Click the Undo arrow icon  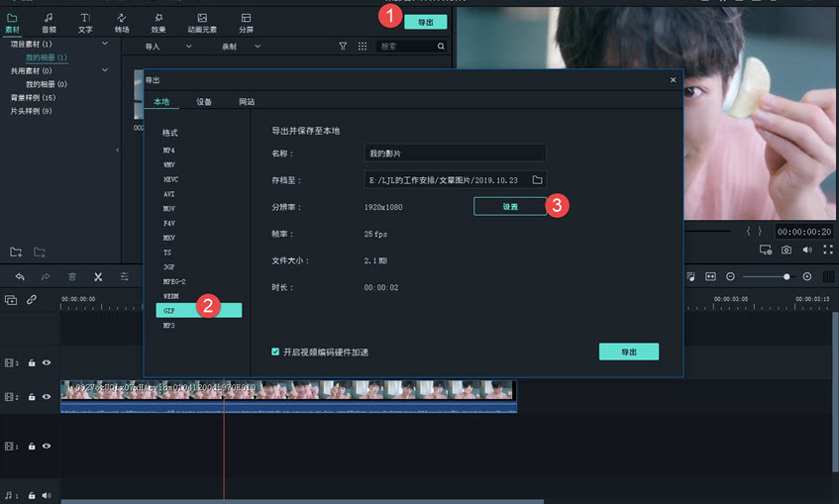(x=20, y=276)
